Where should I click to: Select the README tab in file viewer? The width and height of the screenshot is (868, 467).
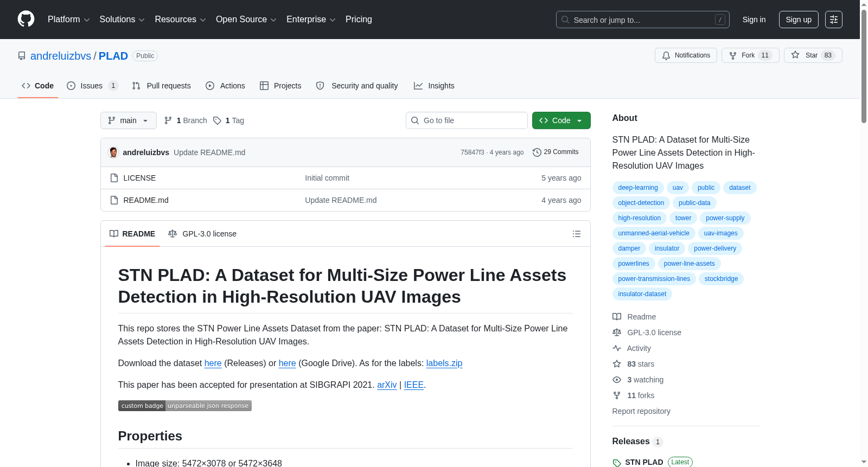(132, 234)
